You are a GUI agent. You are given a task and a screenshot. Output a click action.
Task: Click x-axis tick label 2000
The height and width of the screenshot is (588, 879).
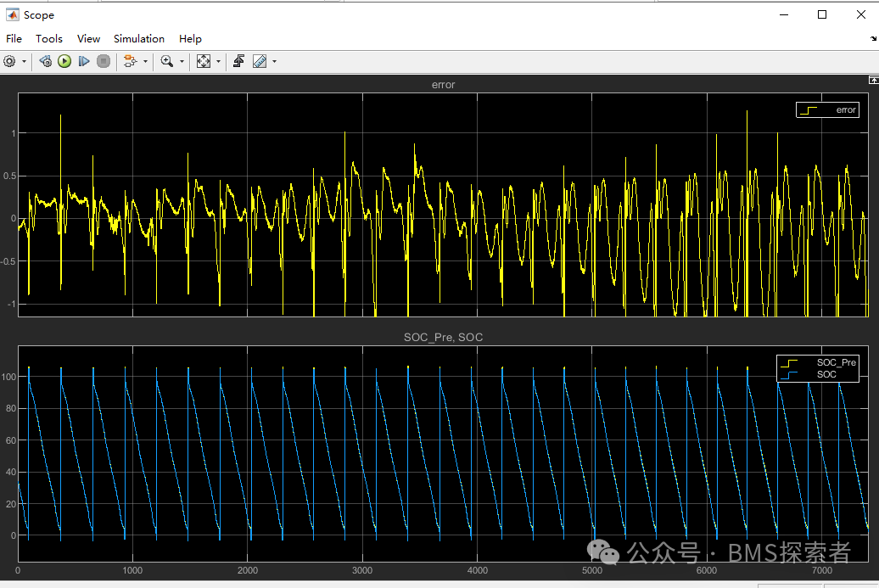(x=247, y=571)
